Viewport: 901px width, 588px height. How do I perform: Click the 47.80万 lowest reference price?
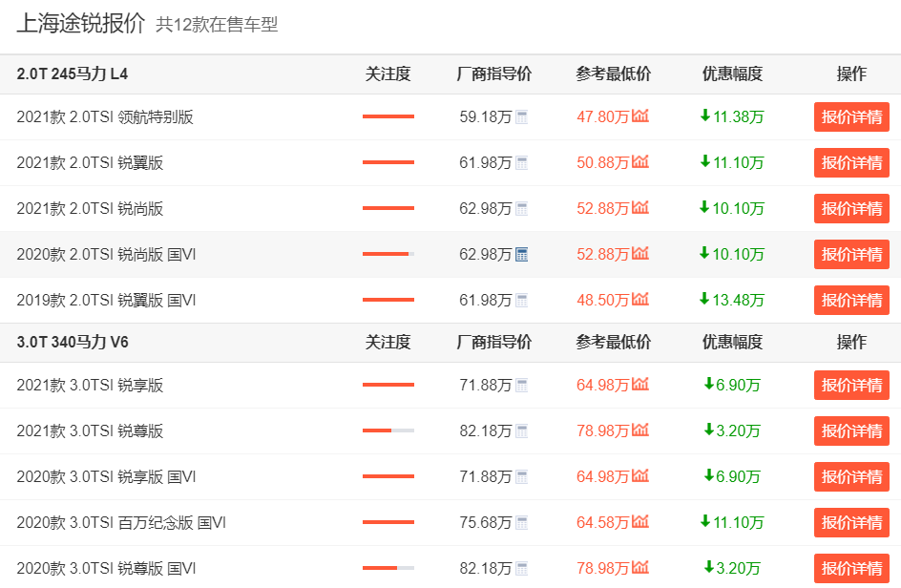(x=603, y=117)
